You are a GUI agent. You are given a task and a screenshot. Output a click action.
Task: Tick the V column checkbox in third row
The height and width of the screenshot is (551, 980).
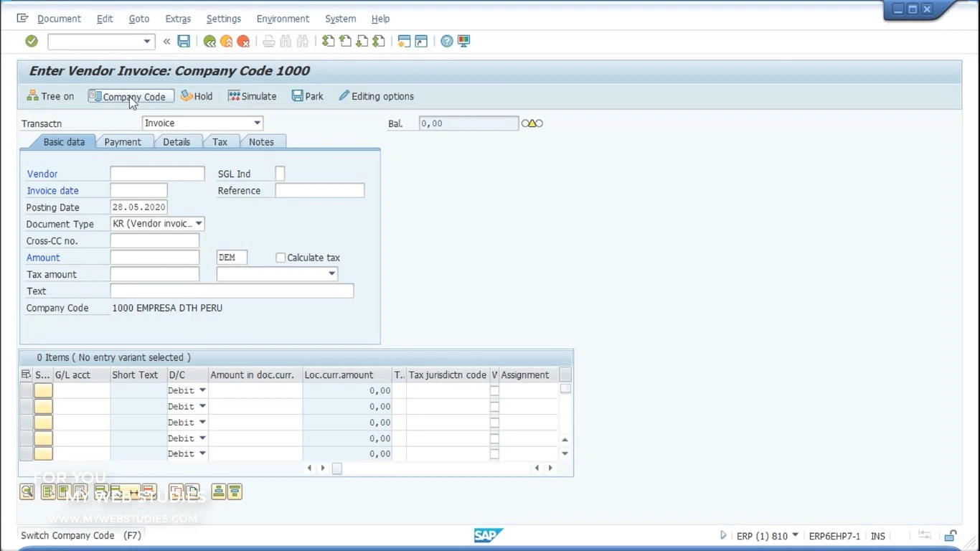click(x=494, y=423)
